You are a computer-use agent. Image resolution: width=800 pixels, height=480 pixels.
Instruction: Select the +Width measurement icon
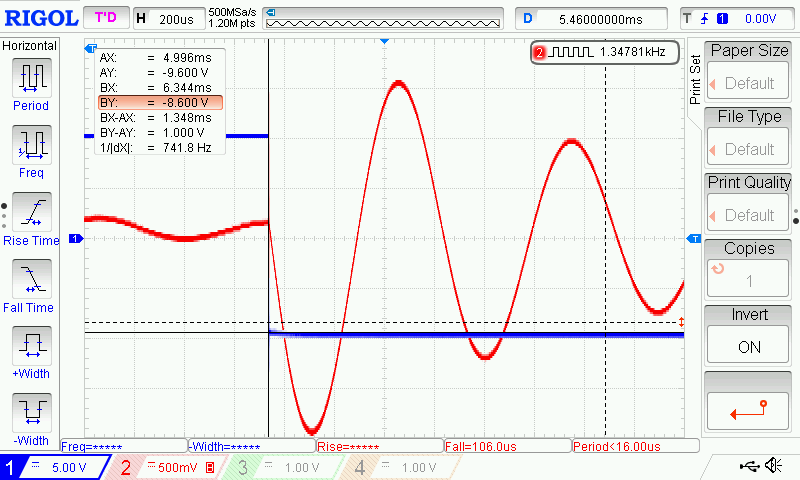pos(32,346)
